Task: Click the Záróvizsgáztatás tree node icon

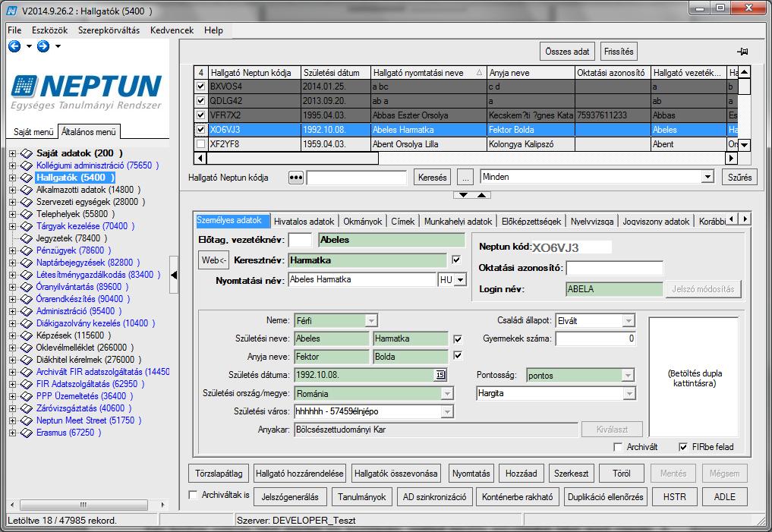Action: pos(27,408)
